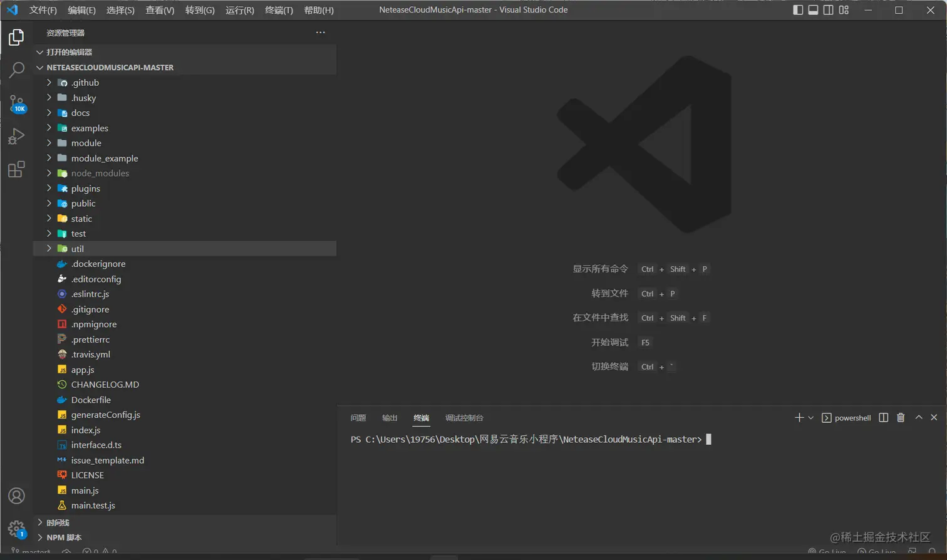Expand the .github folder

click(185, 83)
